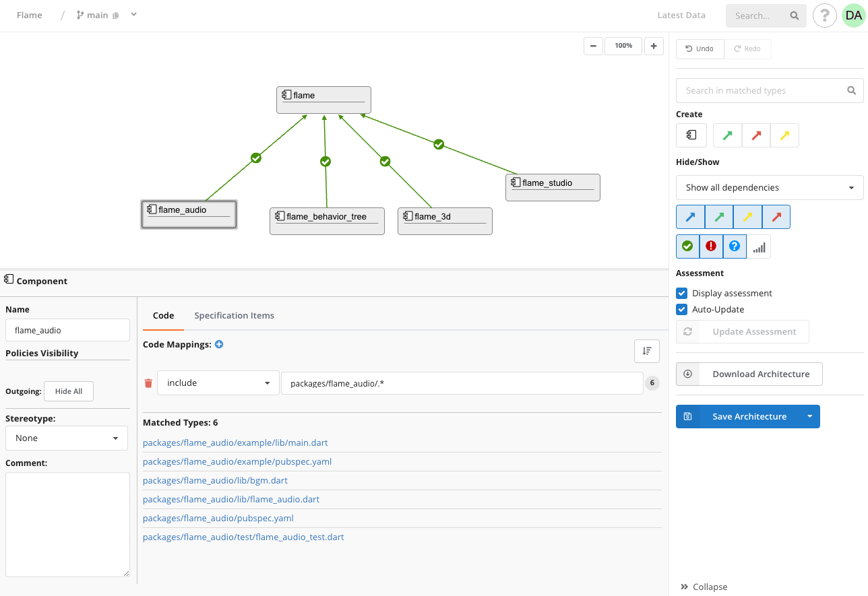
Task: Uncheck Auto-Update checkbox
Action: 682,309
